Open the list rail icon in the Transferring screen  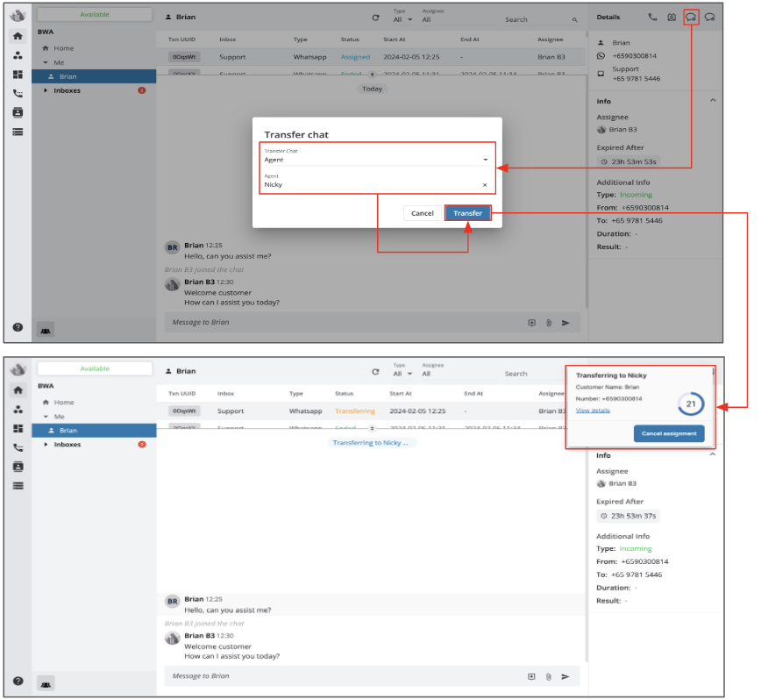click(18, 486)
